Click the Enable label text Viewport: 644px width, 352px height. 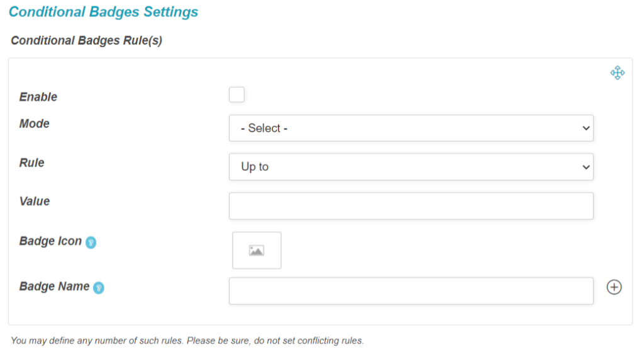click(x=38, y=97)
